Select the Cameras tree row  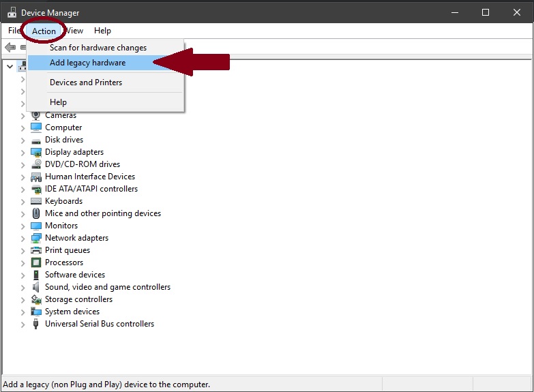pyautogui.click(x=61, y=115)
